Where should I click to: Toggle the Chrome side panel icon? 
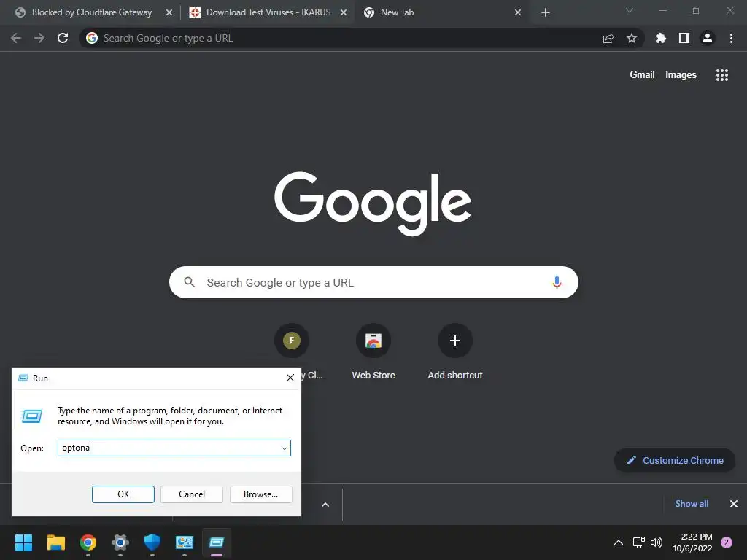tap(684, 38)
